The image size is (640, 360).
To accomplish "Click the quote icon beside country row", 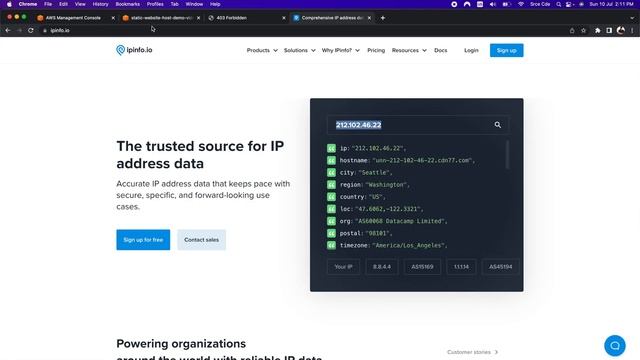I will point(331,197).
